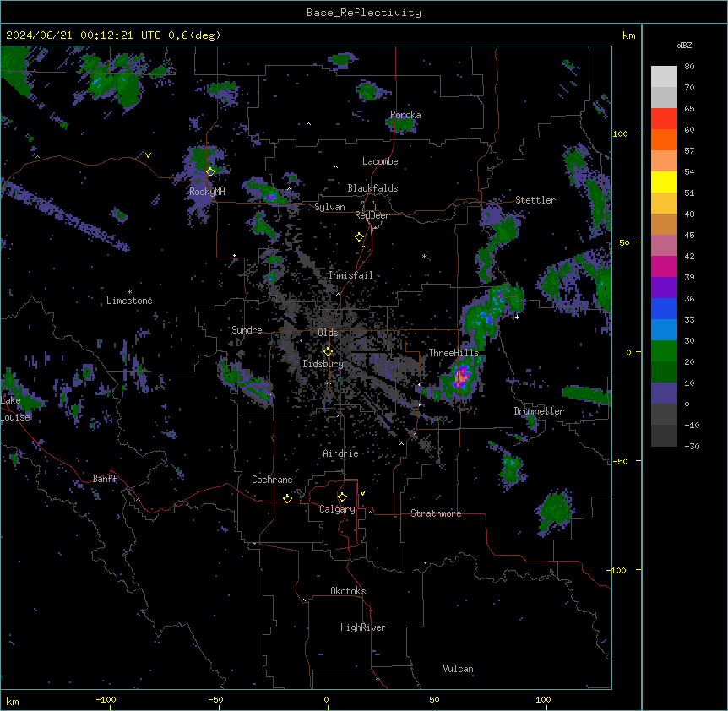The width and height of the screenshot is (728, 711).
Task: Click the -50 tick on bottom km axis
Action: (215, 699)
